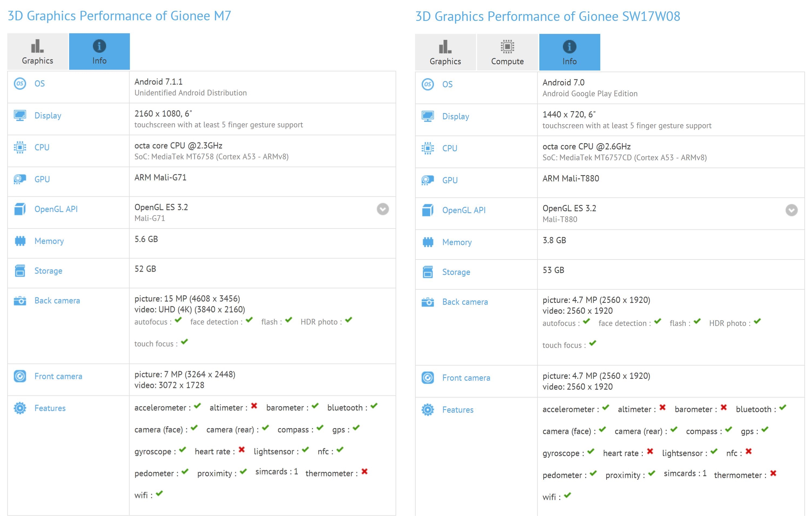Click the Back camera icon in SW17W08 panel
The image size is (812, 516).
point(428,302)
